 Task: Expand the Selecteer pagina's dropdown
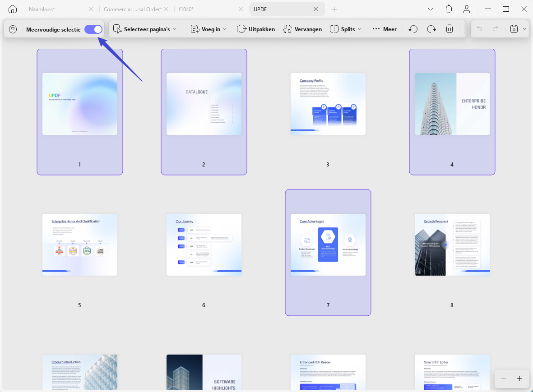tap(144, 29)
